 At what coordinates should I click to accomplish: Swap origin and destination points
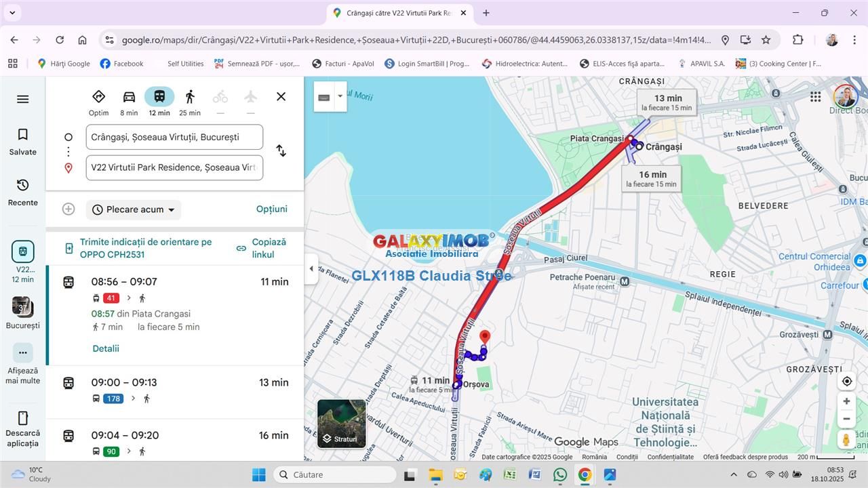281,150
